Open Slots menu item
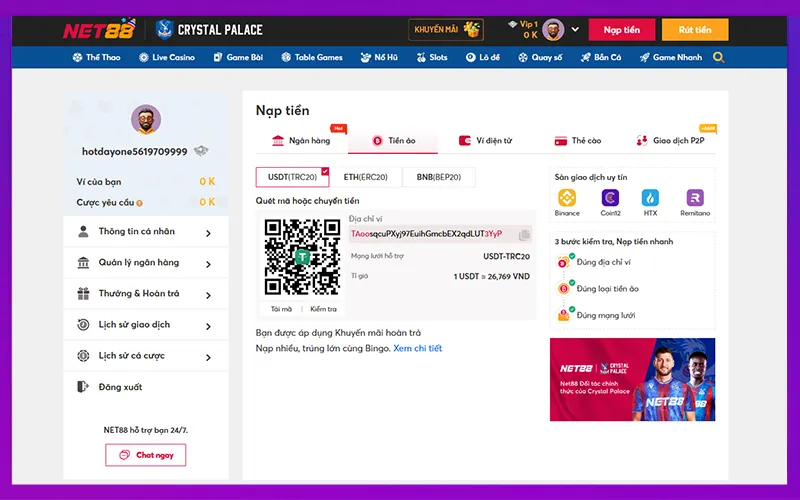The width and height of the screenshot is (800, 500). [432, 57]
